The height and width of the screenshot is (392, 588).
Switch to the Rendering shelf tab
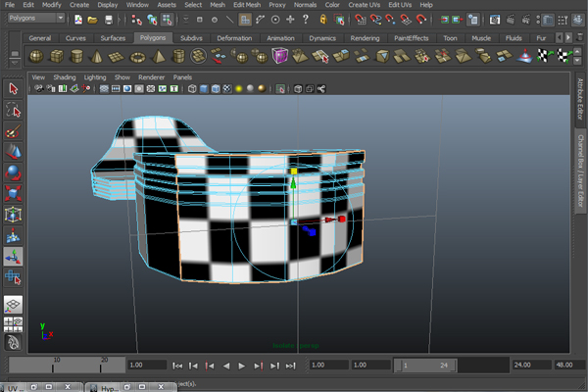pyautogui.click(x=365, y=38)
